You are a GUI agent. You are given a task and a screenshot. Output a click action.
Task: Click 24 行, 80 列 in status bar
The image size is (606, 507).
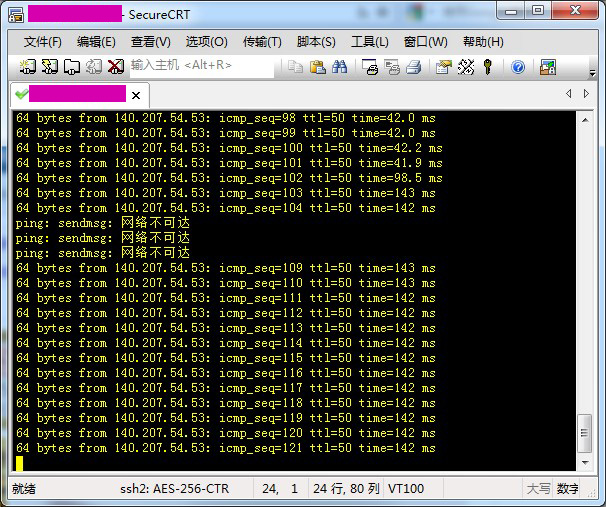pos(346,489)
